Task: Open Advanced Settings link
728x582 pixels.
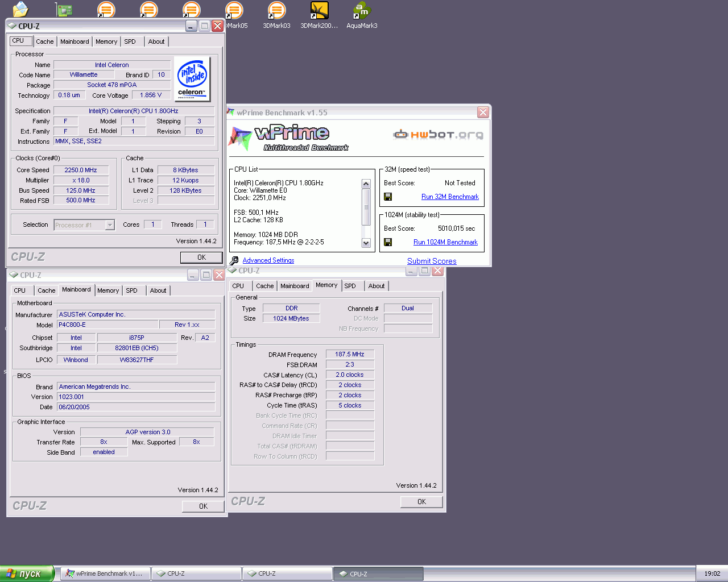Action: point(268,260)
